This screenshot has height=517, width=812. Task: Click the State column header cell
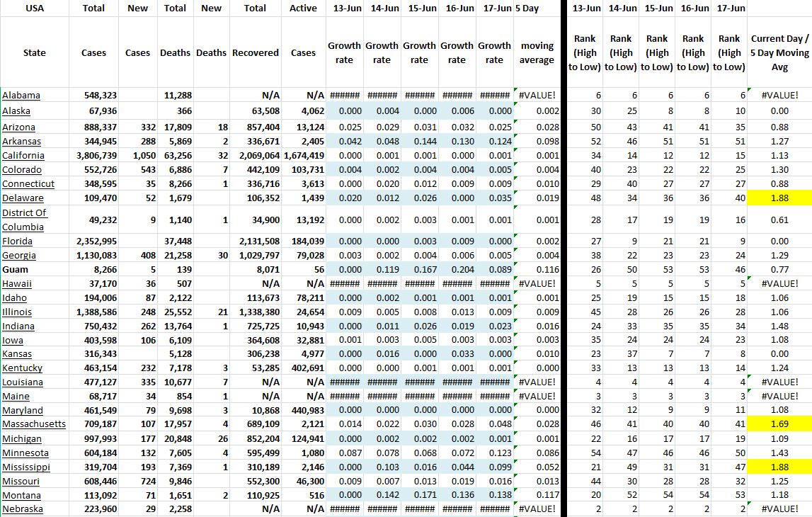34,52
